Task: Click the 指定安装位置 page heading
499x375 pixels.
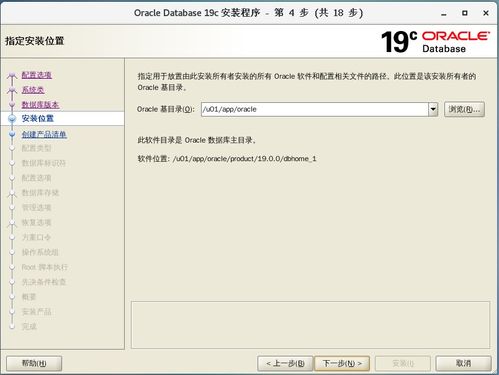Action: click(x=34, y=41)
